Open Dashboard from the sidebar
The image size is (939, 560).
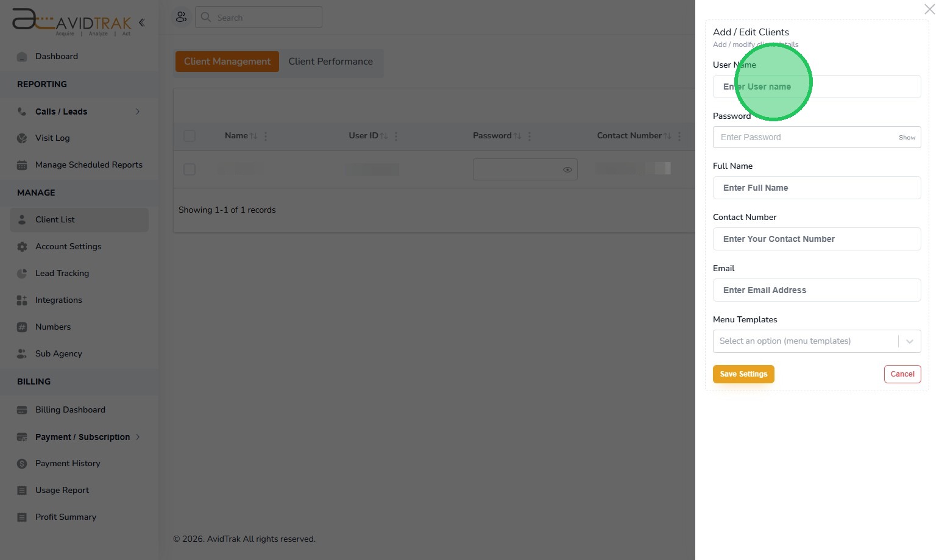pyautogui.click(x=57, y=57)
